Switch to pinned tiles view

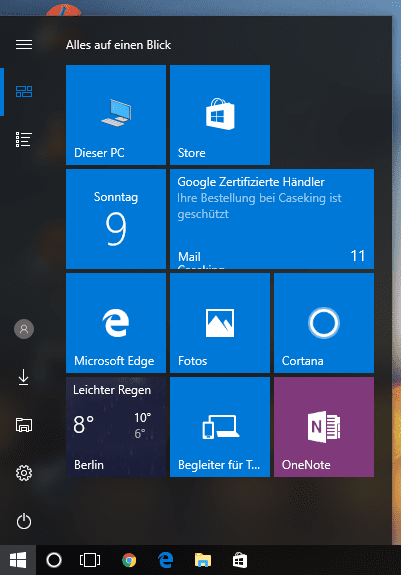(24, 92)
